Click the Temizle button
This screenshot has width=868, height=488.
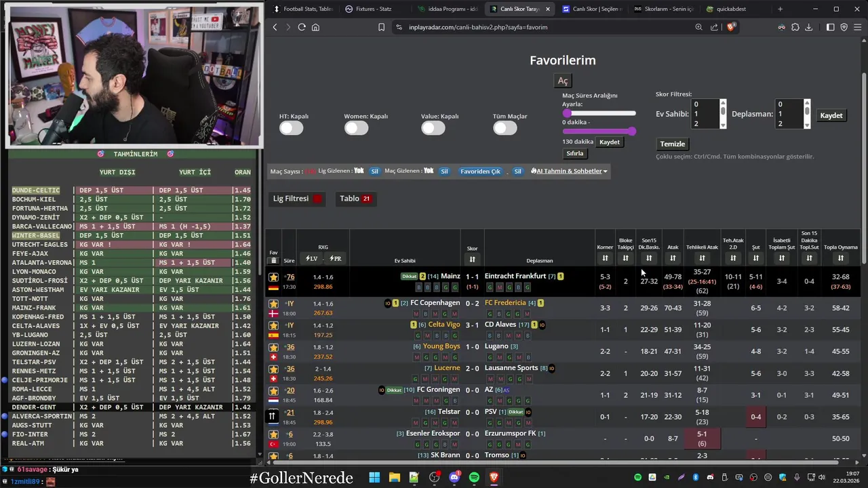tap(673, 144)
